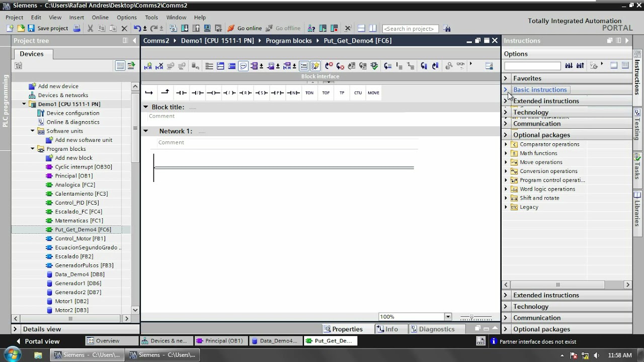Insert reset coil (R) from favorites
Image resolution: width=644 pixels, height=362 pixels.
point(246,93)
